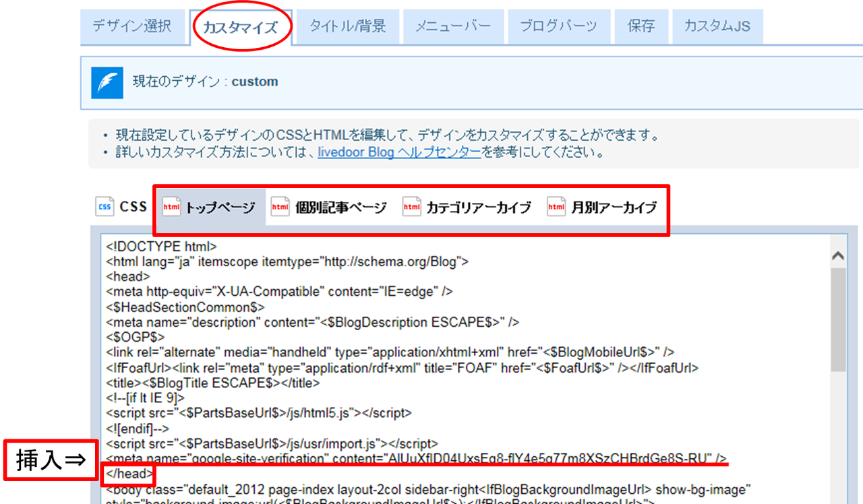Viewport: 863px width, 504px height.
Task: Select the CSS editor tab
Action: [x=121, y=207]
